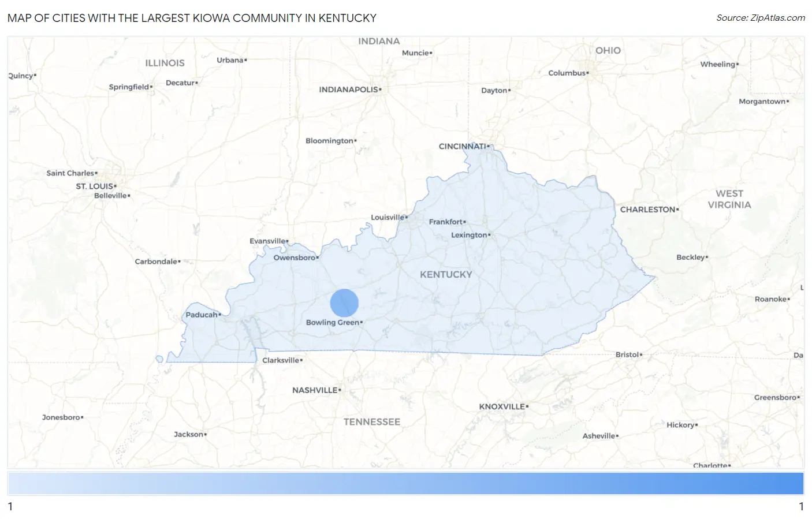Click the KENTUCKY state label
The width and height of the screenshot is (812, 519).
[446, 275]
